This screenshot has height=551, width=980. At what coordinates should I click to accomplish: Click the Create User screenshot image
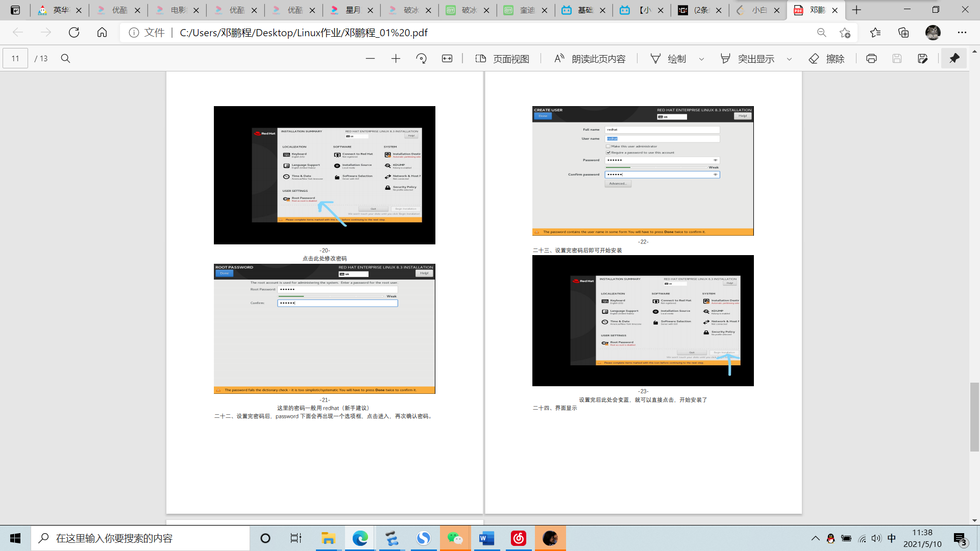643,171
